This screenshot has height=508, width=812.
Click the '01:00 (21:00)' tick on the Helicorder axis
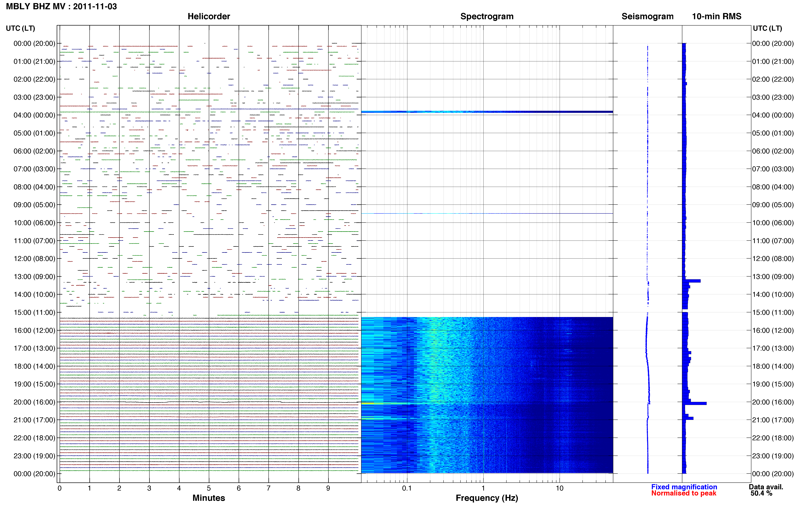point(34,62)
